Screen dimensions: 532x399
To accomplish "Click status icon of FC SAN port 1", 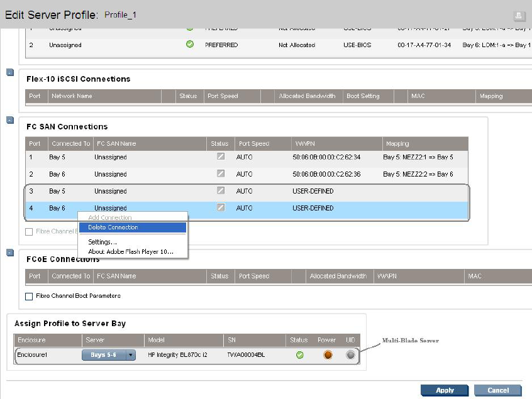I will coord(221,157).
